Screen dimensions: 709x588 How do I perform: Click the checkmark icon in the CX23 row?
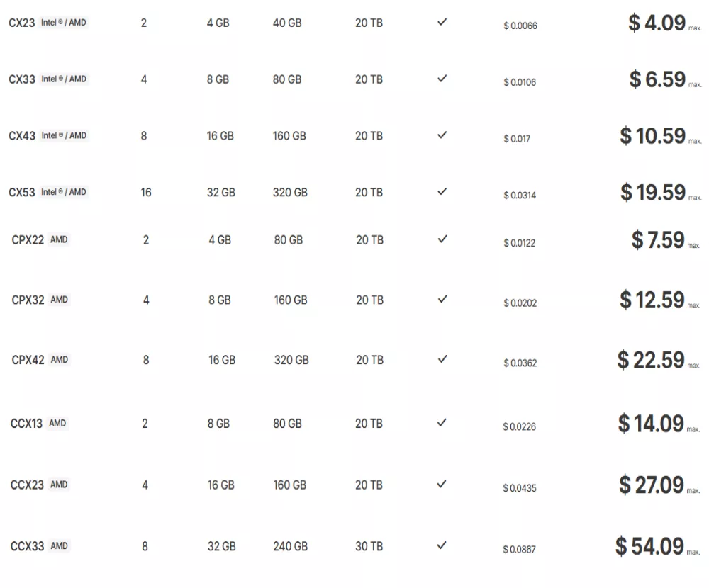click(442, 22)
